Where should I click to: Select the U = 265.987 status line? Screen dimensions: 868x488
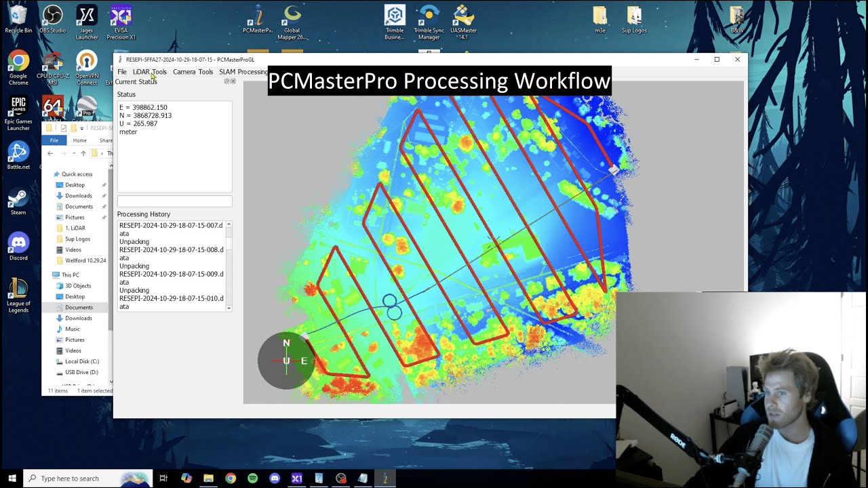tap(138, 124)
